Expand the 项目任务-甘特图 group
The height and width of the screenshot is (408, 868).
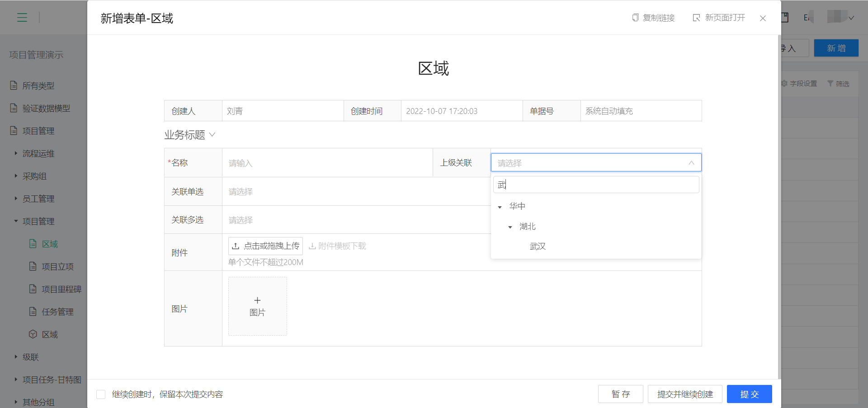click(x=16, y=380)
